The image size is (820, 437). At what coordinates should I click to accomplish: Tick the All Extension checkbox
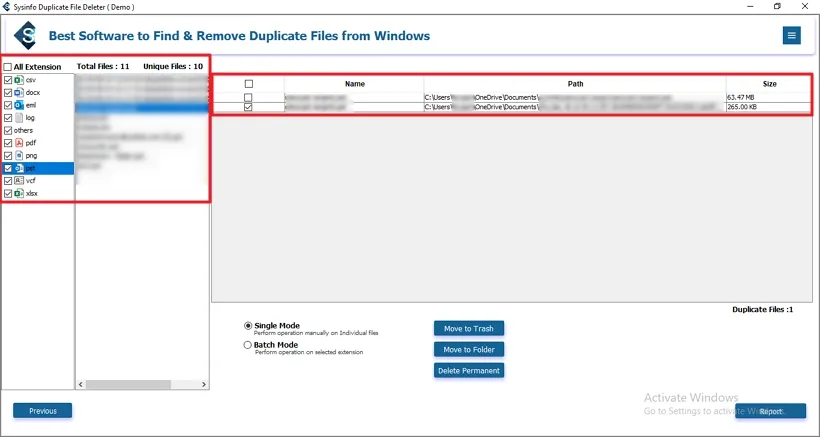tap(8, 67)
